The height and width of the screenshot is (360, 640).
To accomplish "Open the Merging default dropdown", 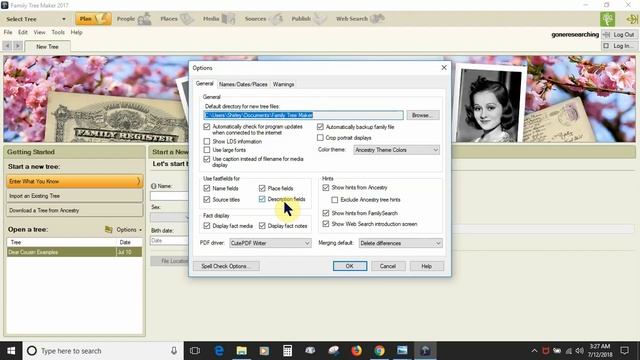I will (x=400, y=243).
